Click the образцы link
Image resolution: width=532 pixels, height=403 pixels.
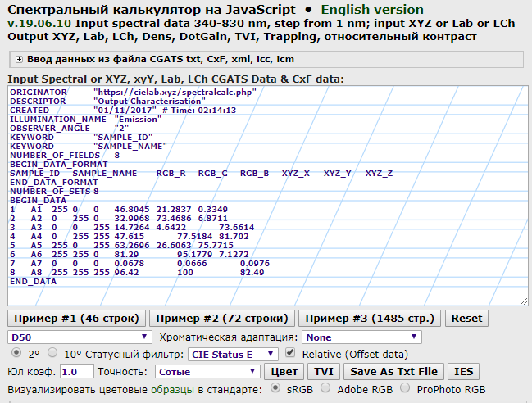tap(172, 390)
